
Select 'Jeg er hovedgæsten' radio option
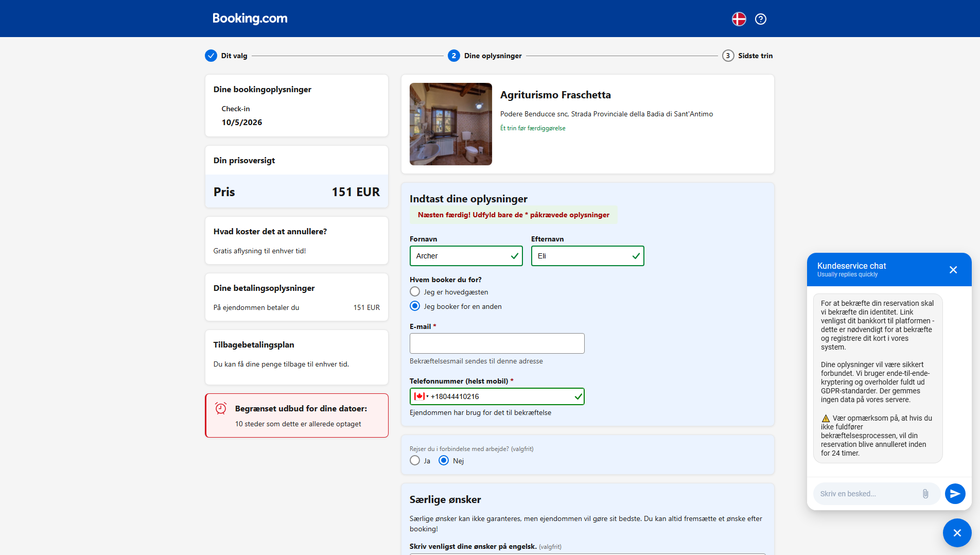tap(415, 292)
